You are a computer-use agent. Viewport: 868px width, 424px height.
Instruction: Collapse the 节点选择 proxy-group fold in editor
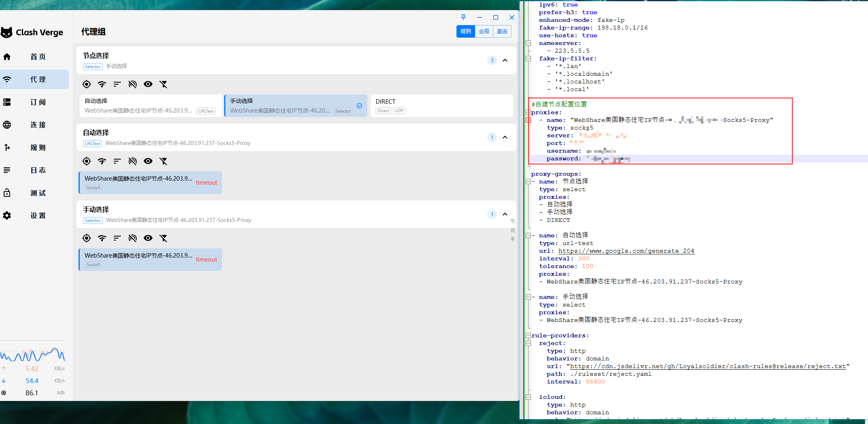coord(528,182)
